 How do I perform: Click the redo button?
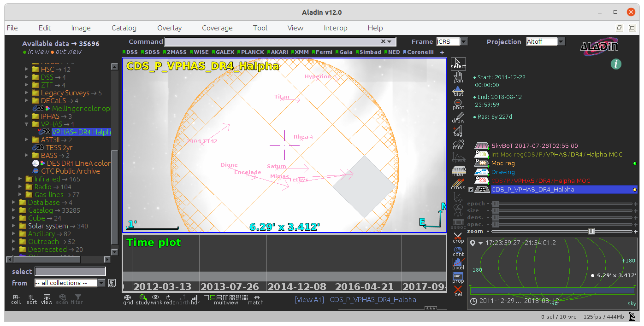[170, 299]
